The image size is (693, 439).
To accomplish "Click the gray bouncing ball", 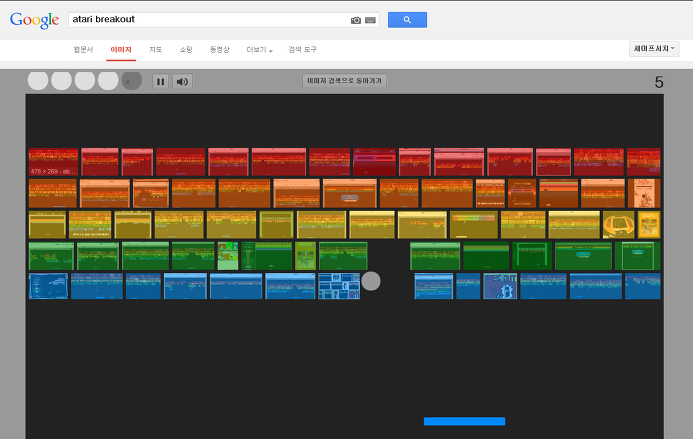I will 371,281.
